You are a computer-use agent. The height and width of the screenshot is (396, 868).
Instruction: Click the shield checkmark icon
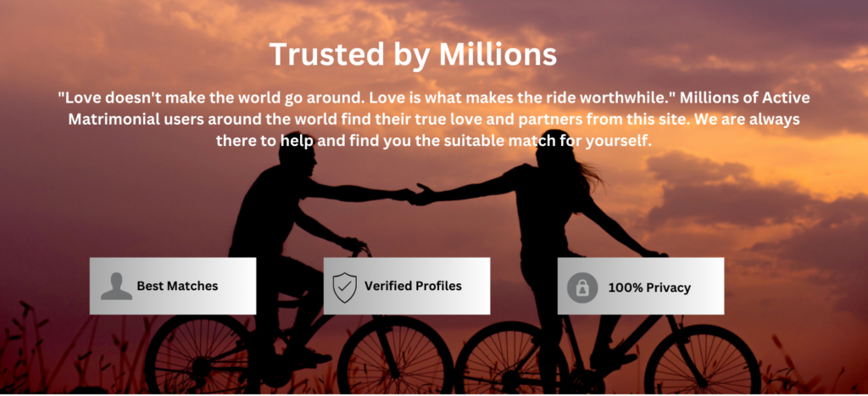tap(344, 287)
